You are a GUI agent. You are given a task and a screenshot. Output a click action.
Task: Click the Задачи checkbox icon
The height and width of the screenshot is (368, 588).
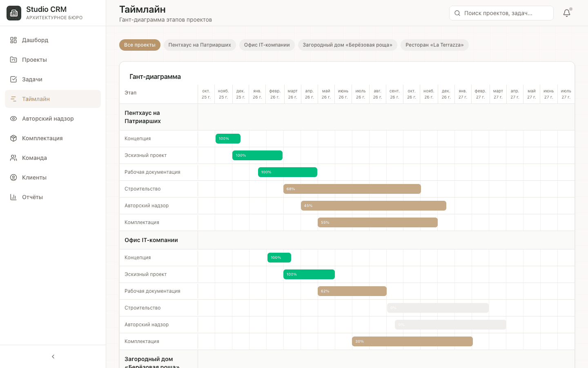[x=13, y=79]
